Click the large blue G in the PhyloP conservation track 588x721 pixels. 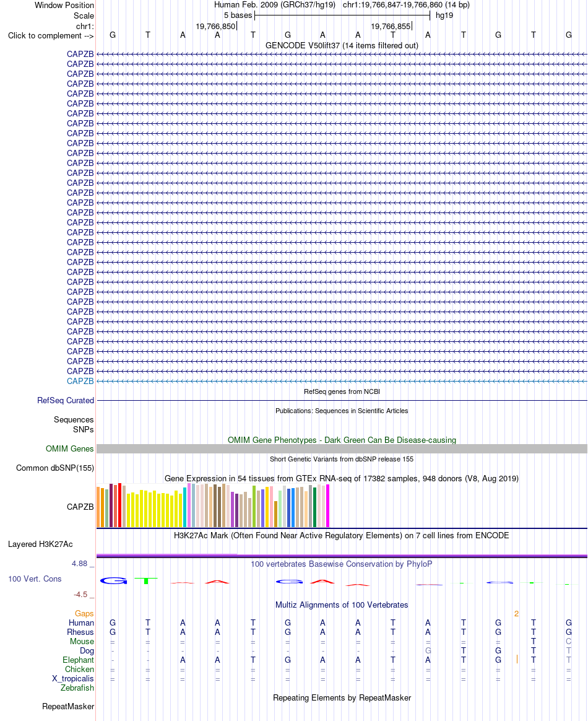tap(113, 581)
